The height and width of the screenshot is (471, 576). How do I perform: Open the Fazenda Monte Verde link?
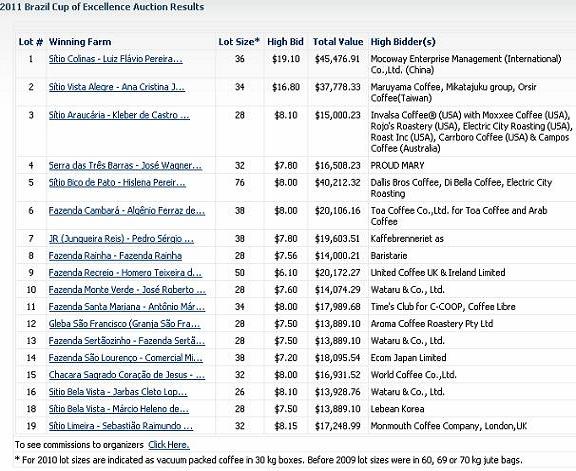click(127, 290)
